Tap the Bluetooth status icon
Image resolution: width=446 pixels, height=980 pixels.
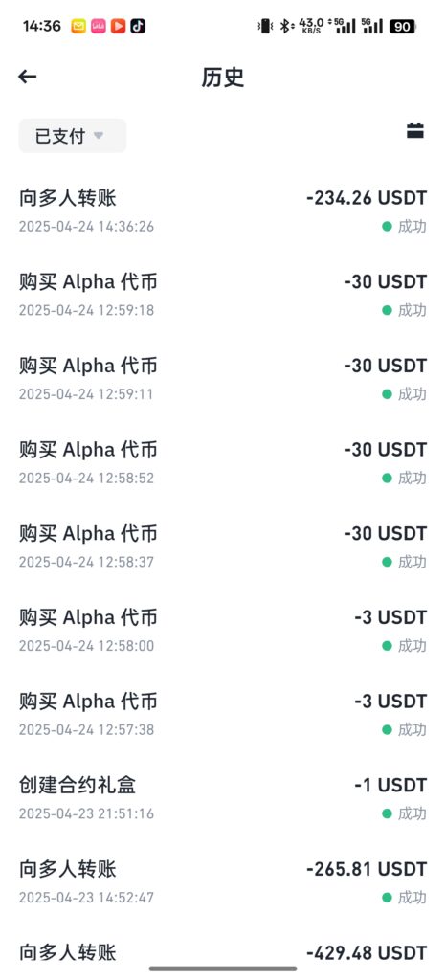[x=286, y=26]
